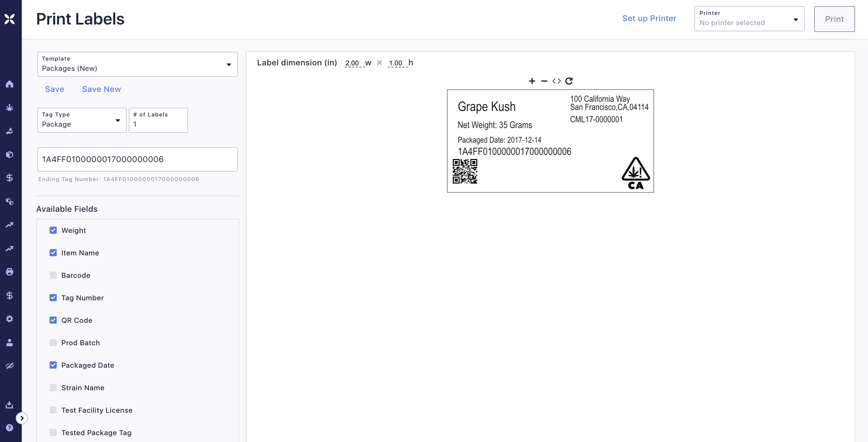Open the Printer selection dropdown
This screenshot has height=442, width=868.
749,19
